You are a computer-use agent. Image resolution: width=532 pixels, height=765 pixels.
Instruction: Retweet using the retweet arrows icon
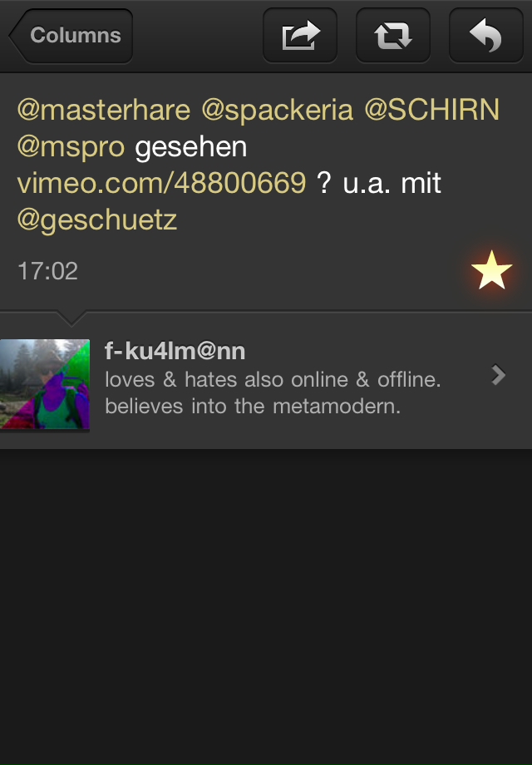pos(393,35)
